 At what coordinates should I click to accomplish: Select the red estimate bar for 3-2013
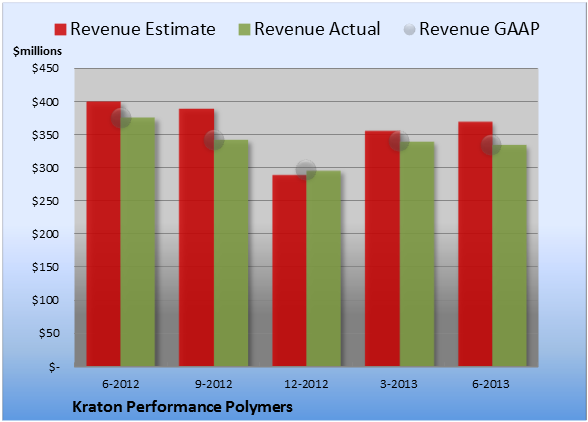point(382,248)
